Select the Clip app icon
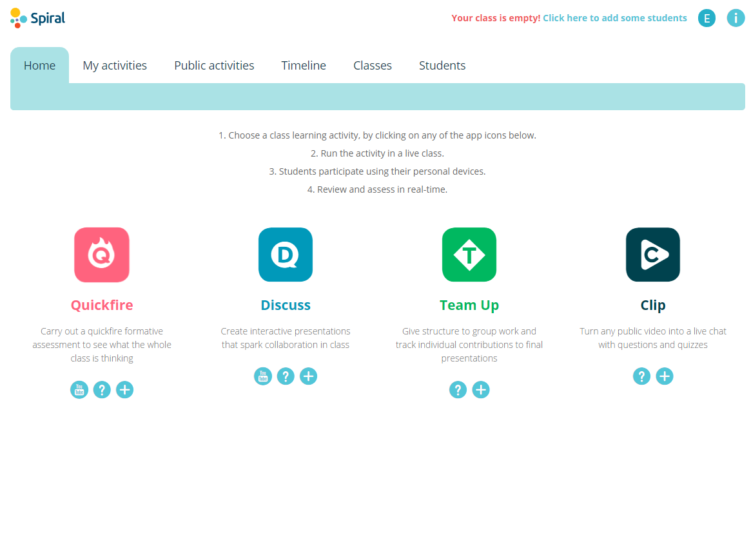751x560 pixels. [653, 255]
